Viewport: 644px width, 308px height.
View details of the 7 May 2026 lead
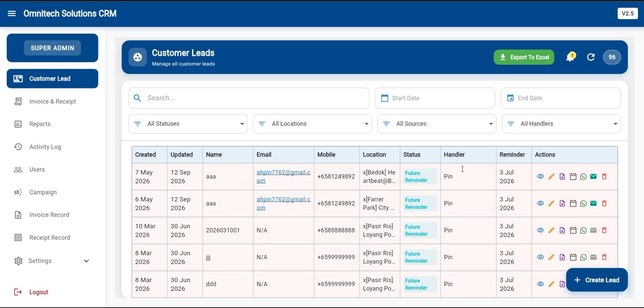pyautogui.click(x=540, y=177)
